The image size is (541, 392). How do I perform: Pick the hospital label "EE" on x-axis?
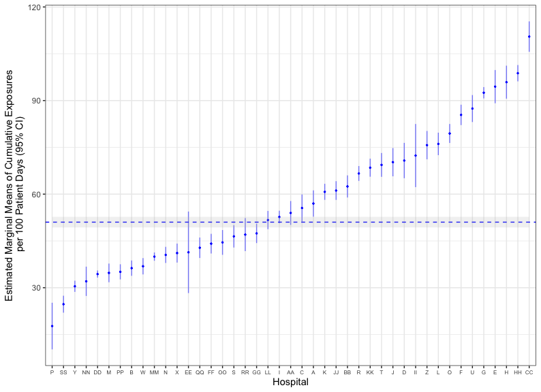[x=188, y=372]
